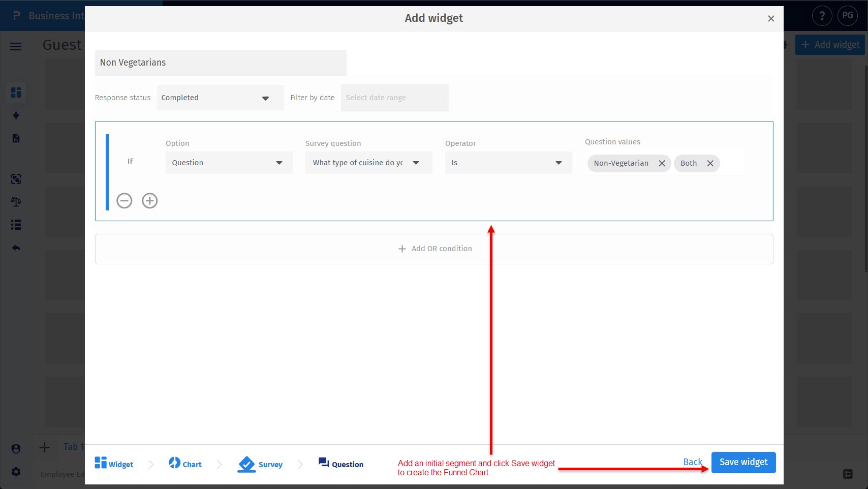
Task: Close the Add widget dialog
Action: (x=771, y=18)
